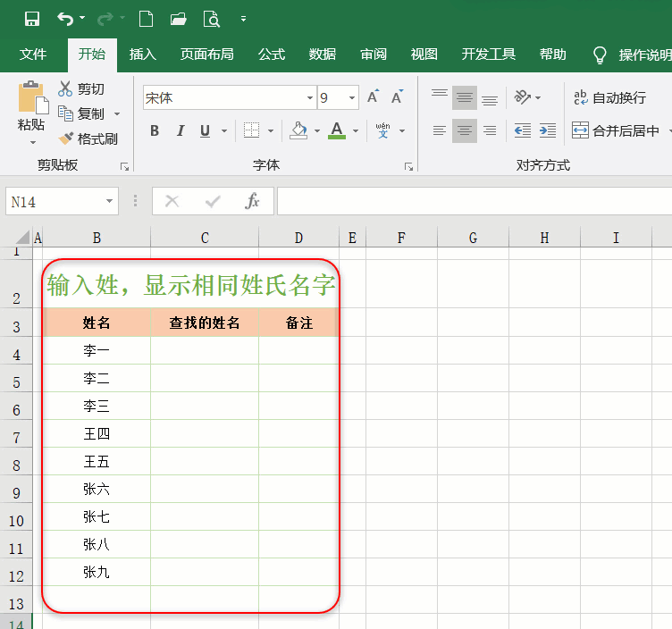Select cell containing 王四
The height and width of the screenshot is (629, 672).
click(x=97, y=433)
